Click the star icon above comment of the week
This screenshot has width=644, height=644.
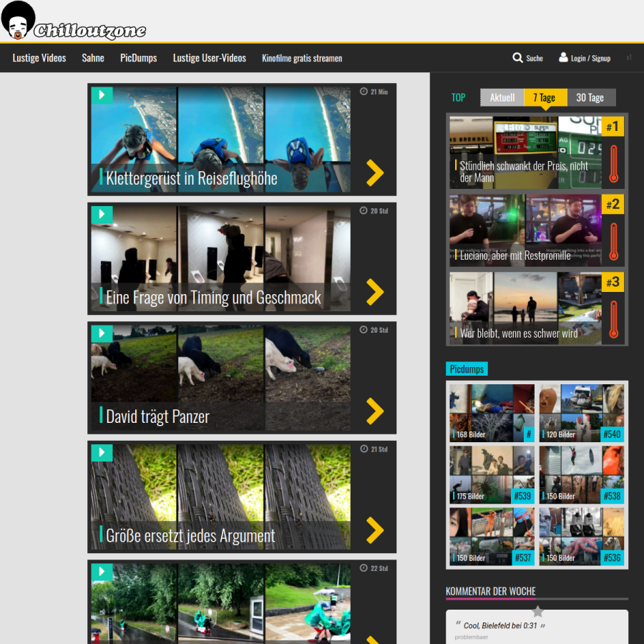pyautogui.click(x=537, y=612)
